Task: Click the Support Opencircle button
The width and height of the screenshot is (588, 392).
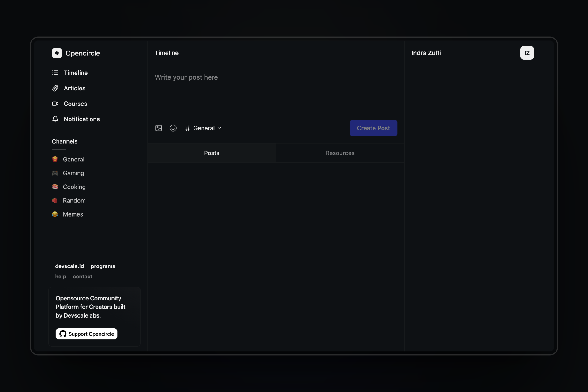Action: [86, 334]
